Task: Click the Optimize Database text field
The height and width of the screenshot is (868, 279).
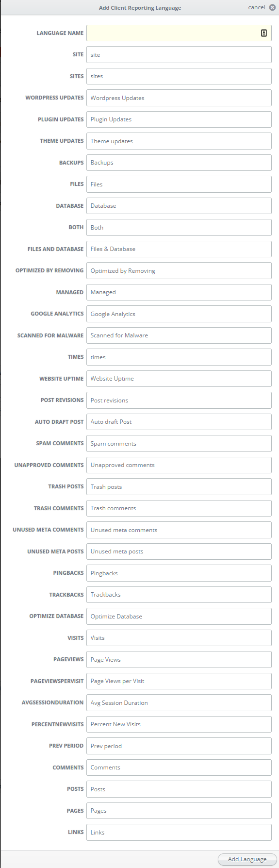Action: [x=179, y=617]
